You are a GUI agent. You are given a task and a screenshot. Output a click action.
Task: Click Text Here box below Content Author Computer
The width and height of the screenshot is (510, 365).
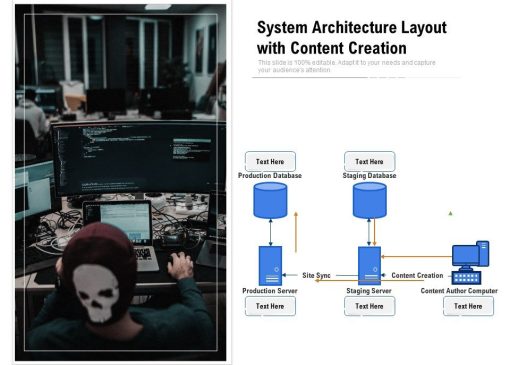pyautogui.click(x=468, y=306)
